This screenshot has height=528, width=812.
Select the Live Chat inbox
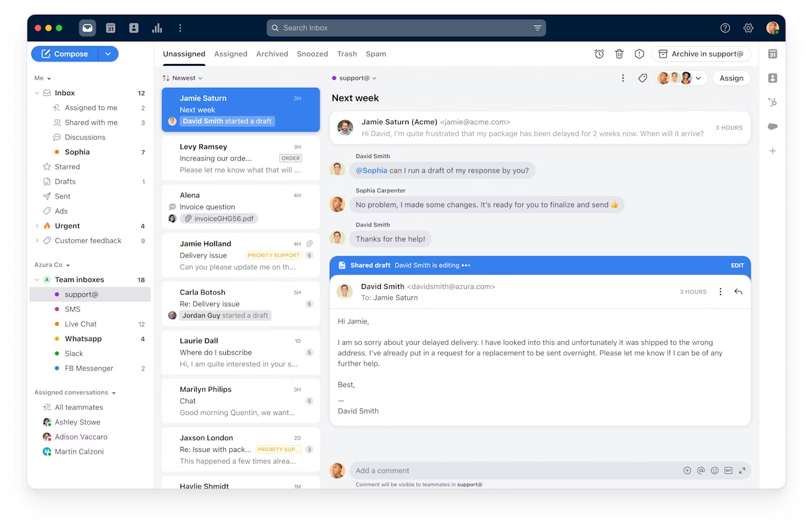coord(90,324)
